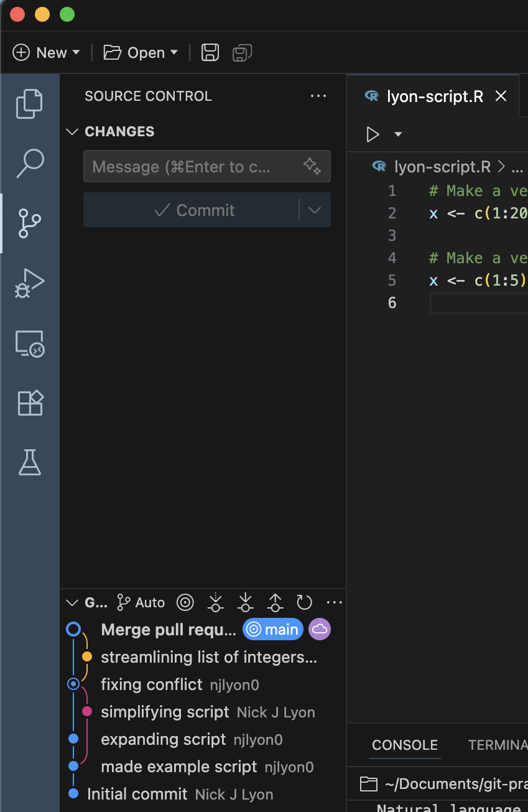This screenshot has height=812, width=528.
Task: Open the Commit button dropdown arrow
Action: [x=314, y=210]
